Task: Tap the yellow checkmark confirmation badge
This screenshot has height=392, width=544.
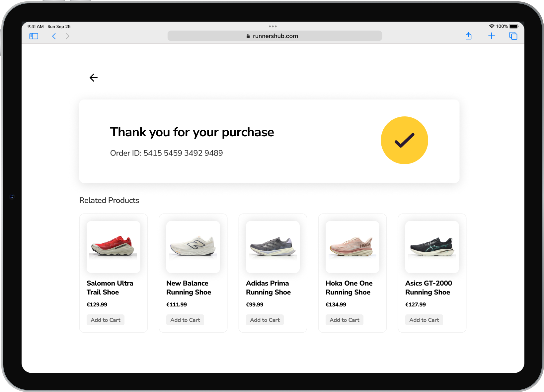Action: tap(404, 140)
